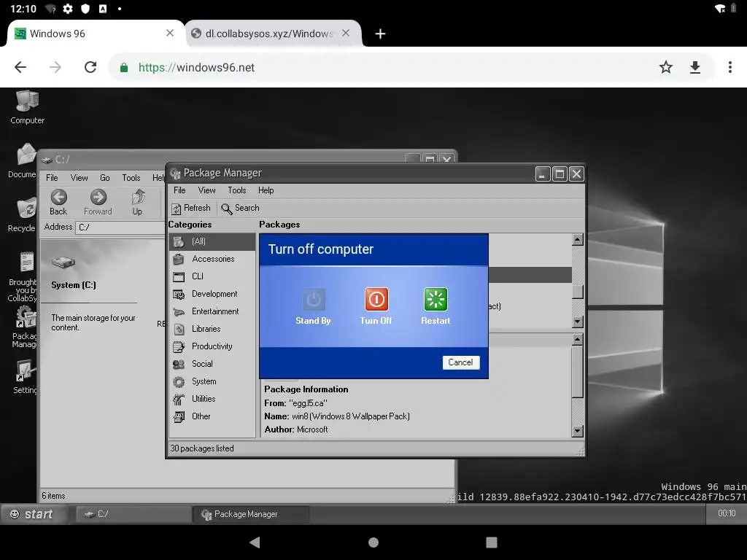Select the Other category icon
747x560 pixels.
(x=179, y=416)
